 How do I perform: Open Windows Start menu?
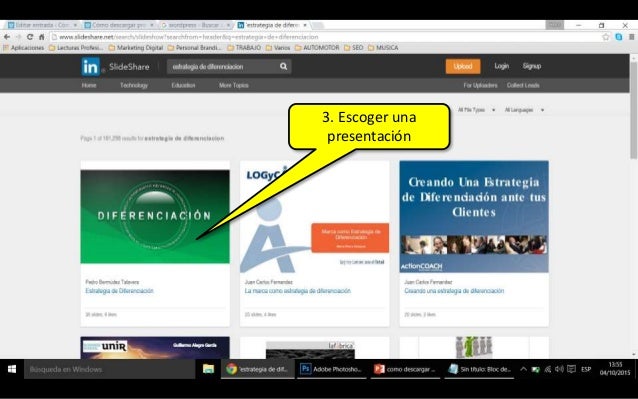[12, 369]
